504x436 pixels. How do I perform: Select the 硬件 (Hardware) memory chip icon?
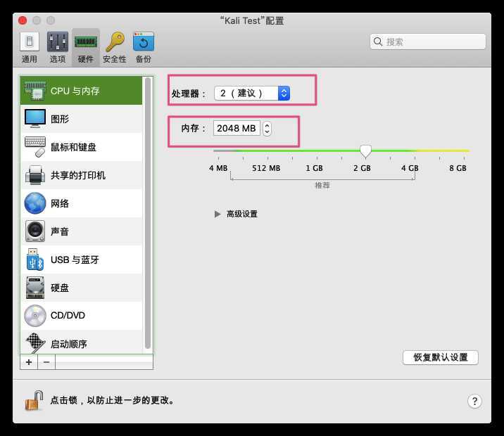(x=85, y=41)
